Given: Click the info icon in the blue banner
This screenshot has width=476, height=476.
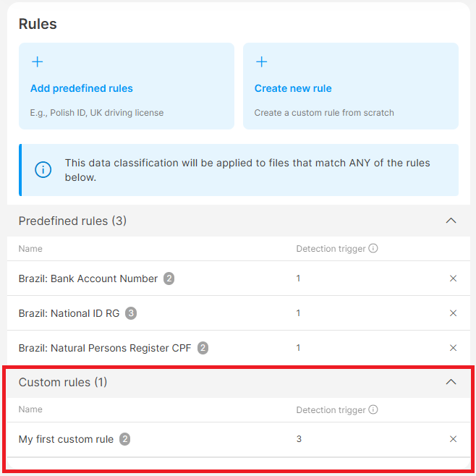Looking at the screenshot, I should [x=43, y=170].
